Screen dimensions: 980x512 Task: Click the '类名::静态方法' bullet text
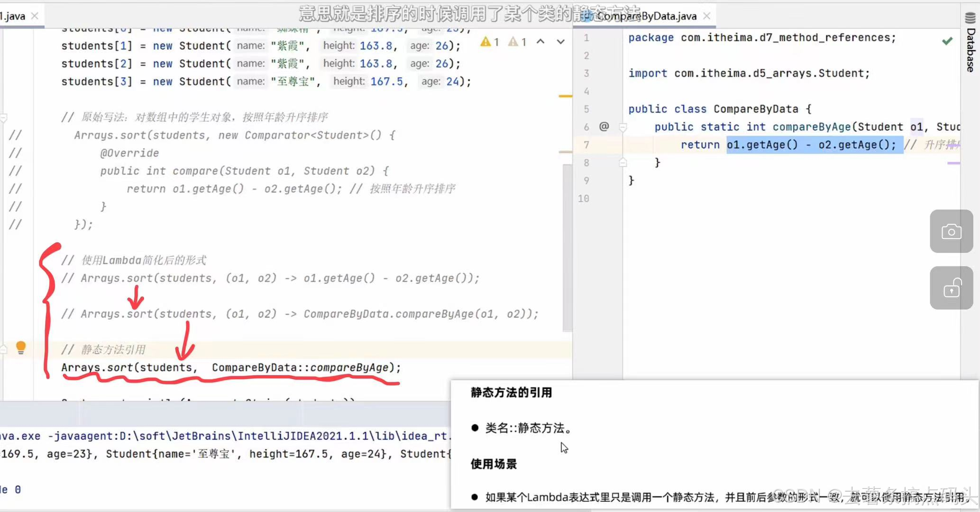[x=528, y=428]
